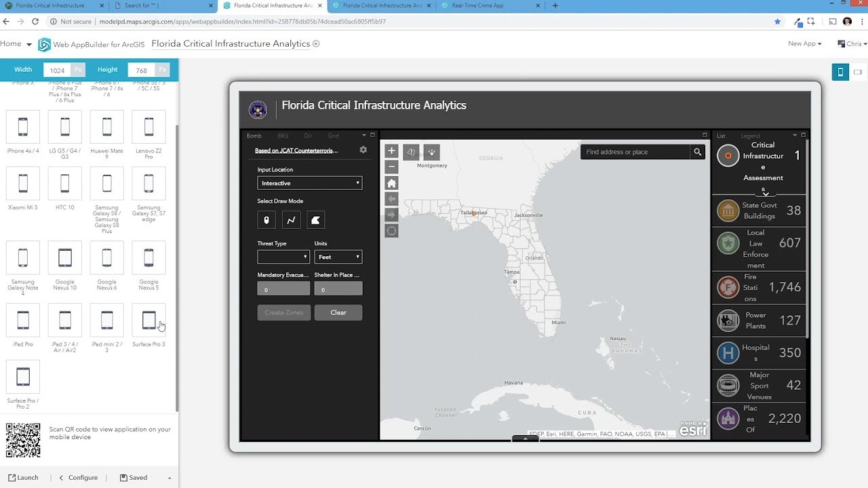
Task: Click the Launch button
Action: (x=23, y=478)
